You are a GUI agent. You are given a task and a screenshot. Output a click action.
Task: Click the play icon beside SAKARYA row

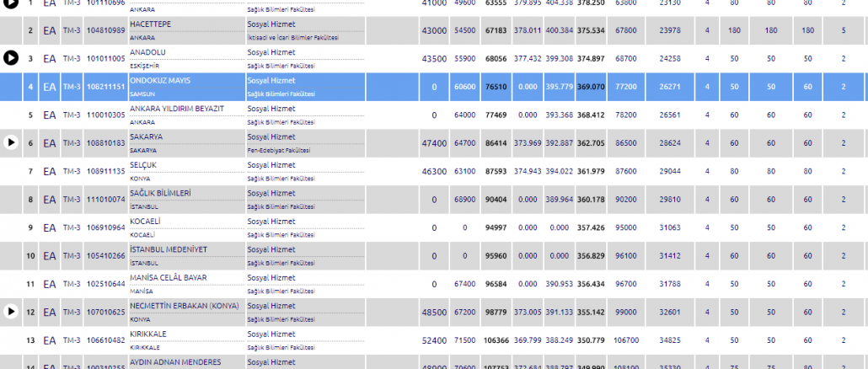tap(10, 142)
